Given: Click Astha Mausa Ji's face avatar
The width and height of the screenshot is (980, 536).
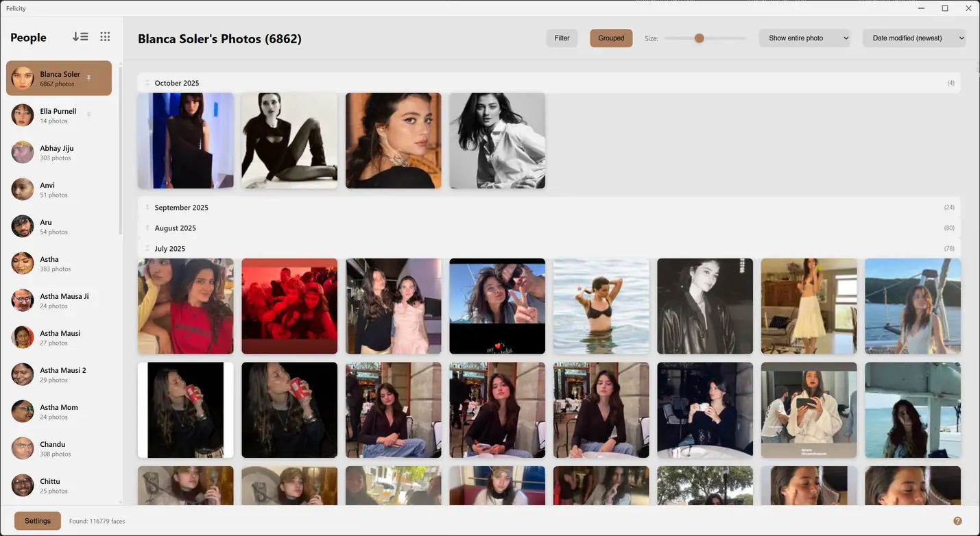Looking at the screenshot, I should [23, 300].
